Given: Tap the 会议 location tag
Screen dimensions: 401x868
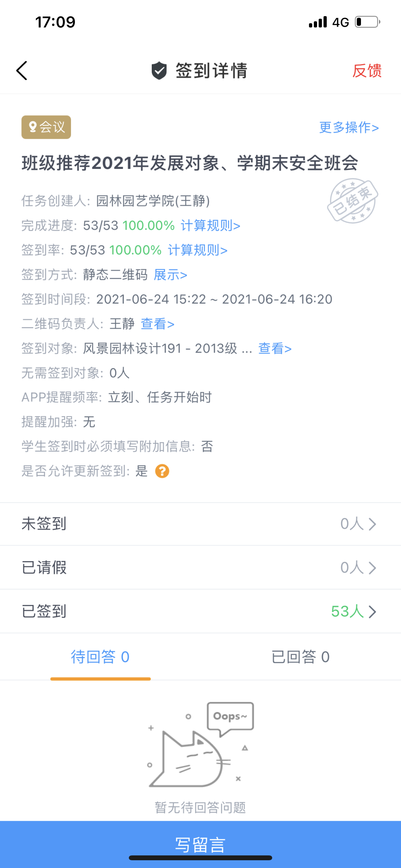Looking at the screenshot, I should (x=46, y=127).
